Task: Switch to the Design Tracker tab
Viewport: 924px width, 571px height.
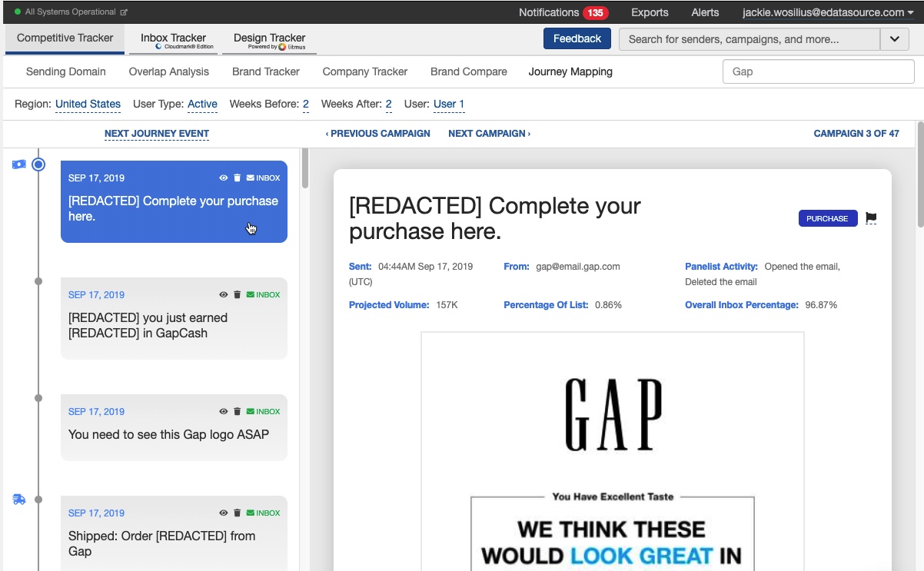Action: (x=269, y=40)
